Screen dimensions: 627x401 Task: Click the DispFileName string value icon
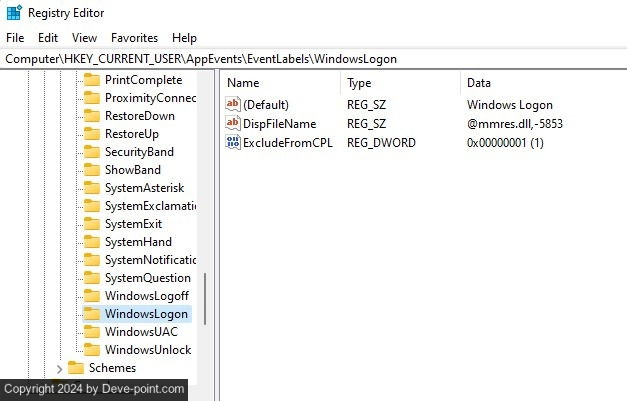click(x=234, y=124)
